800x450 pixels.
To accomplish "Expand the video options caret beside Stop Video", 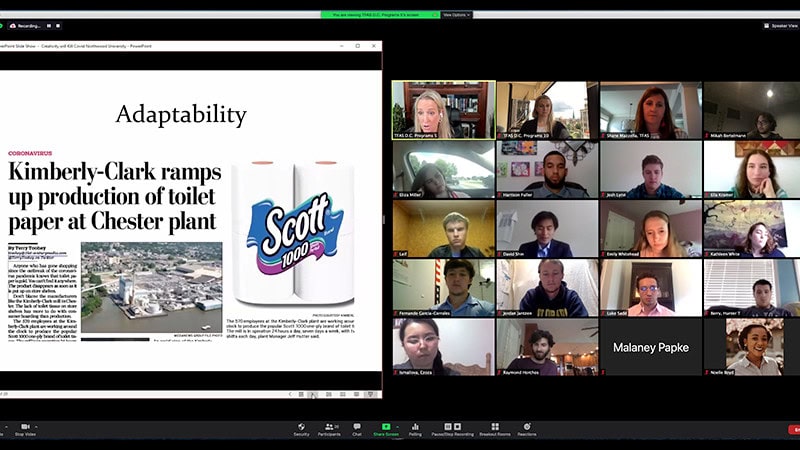I will 36,427.
